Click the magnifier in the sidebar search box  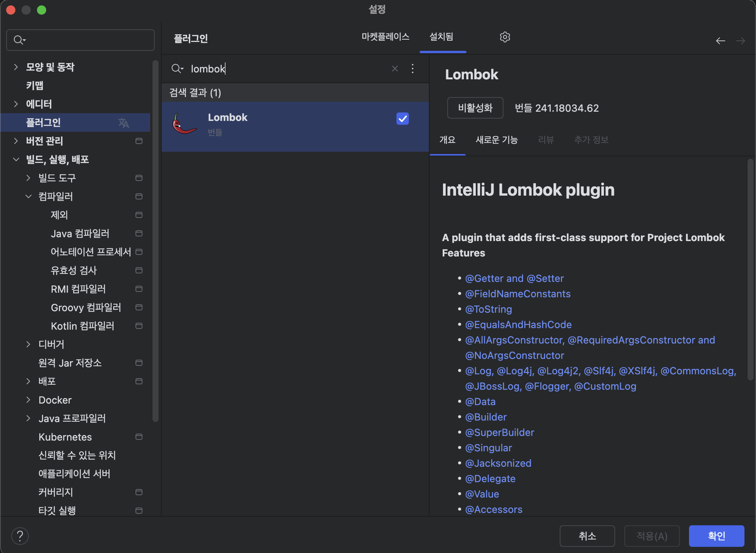pyautogui.click(x=18, y=40)
